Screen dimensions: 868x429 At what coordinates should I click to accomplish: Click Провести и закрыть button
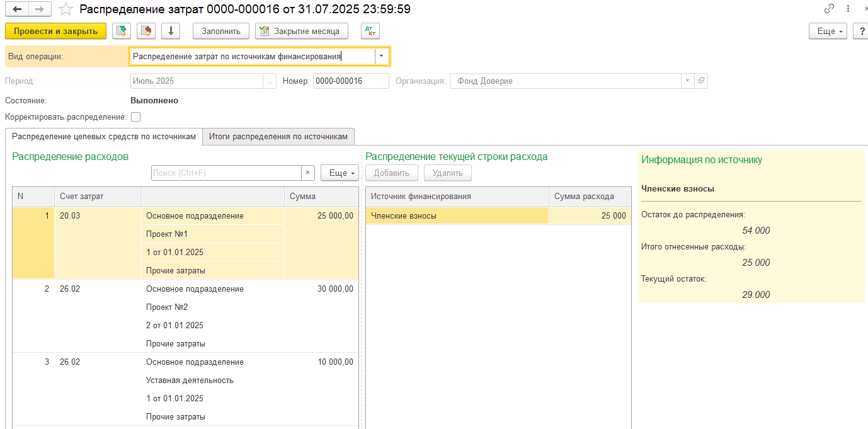tap(55, 31)
